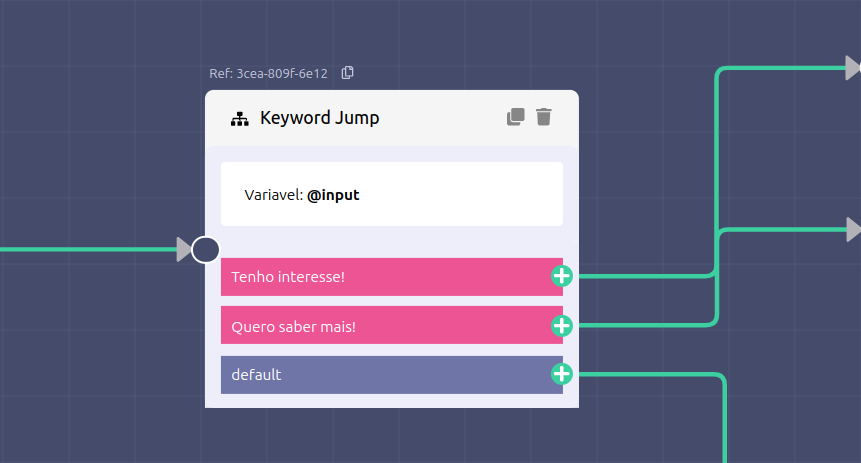Copy the node reference ID

point(348,73)
